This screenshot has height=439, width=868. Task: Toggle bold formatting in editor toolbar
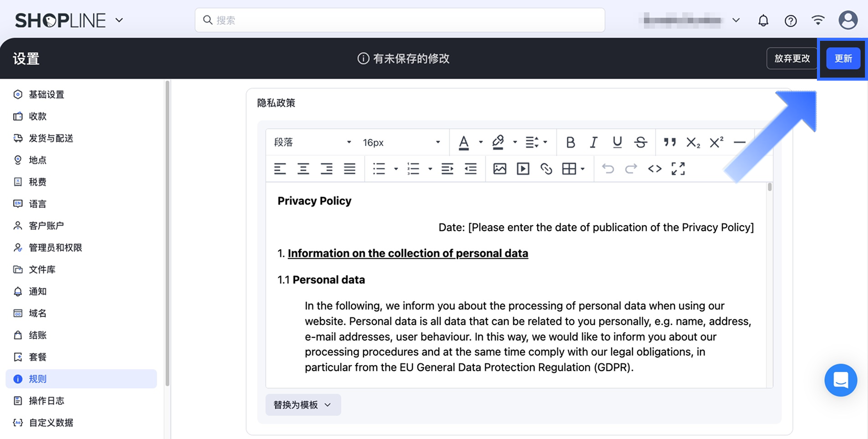tap(570, 142)
